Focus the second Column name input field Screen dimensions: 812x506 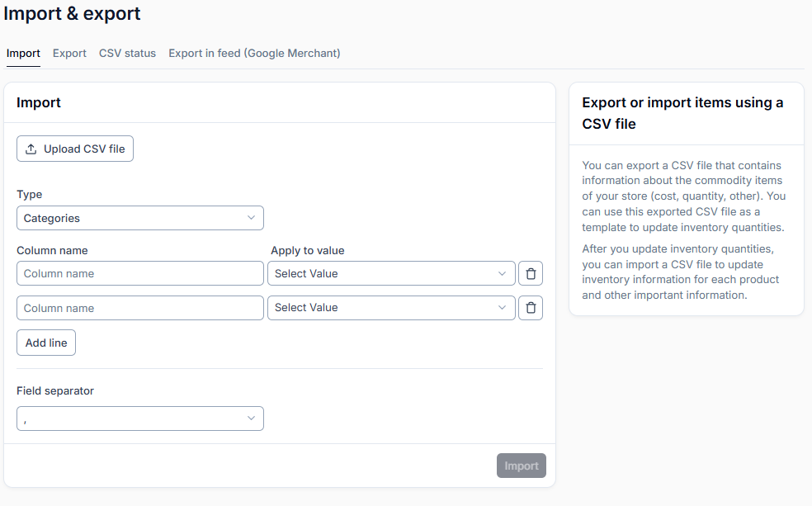pos(139,308)
